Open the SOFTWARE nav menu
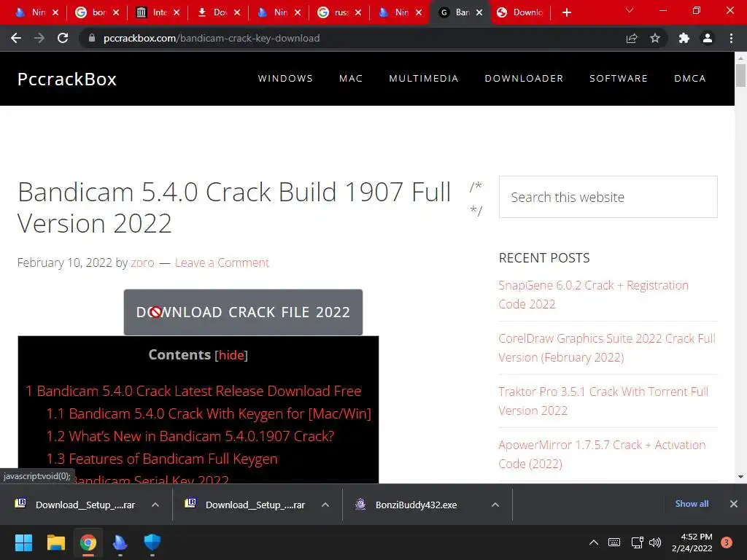The image size is (747, 560). coord(619,79)
